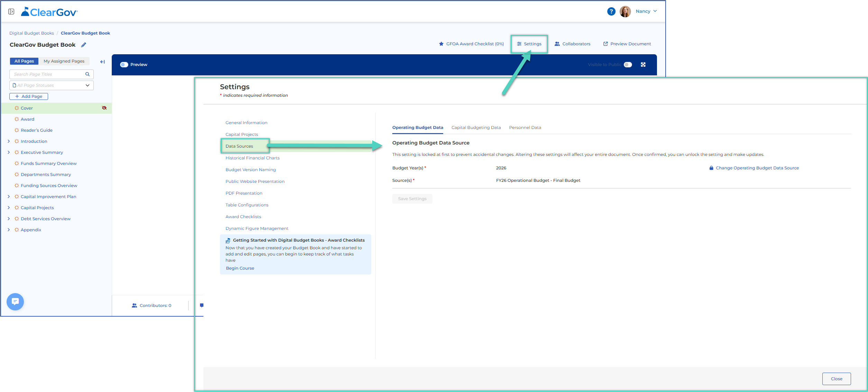This screenshot has width=868, height=392.
Task: Open Table Configurations settings
Action: pyautogui.click(x=247, y=205)
